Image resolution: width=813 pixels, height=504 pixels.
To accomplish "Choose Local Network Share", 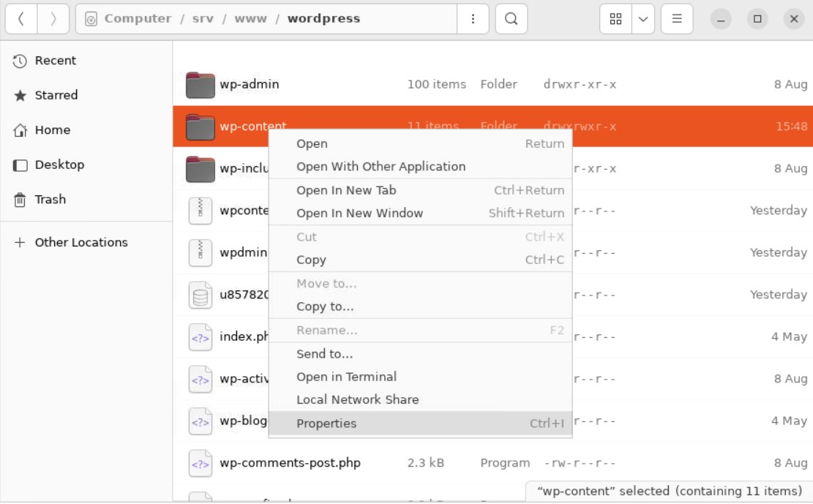I will tap(421, 400).
